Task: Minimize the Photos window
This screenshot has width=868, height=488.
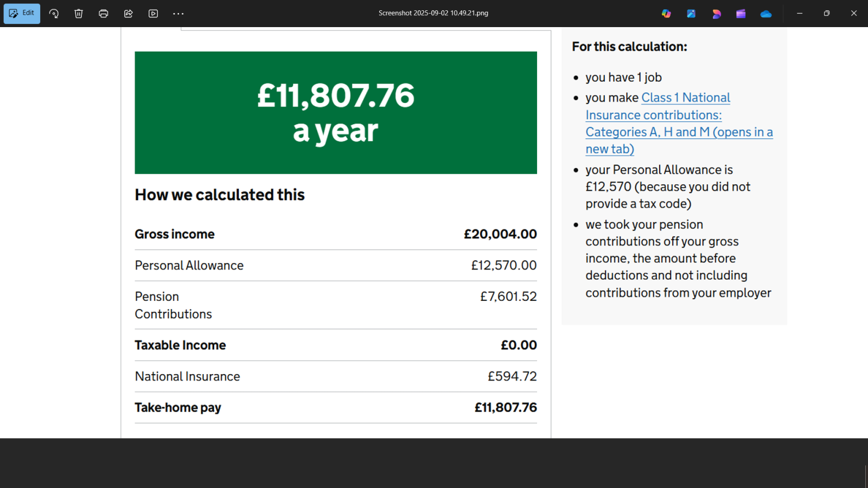Action: (x=800, y=14)
